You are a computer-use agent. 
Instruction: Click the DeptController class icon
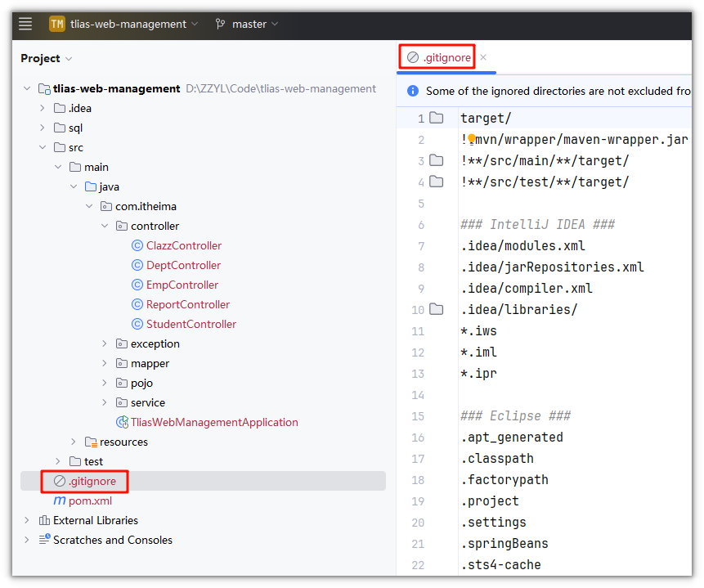(x=137, y=266)
